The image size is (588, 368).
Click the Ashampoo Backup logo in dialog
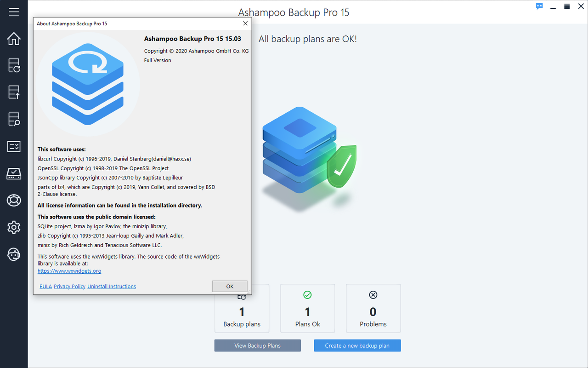tap(88, 85)
